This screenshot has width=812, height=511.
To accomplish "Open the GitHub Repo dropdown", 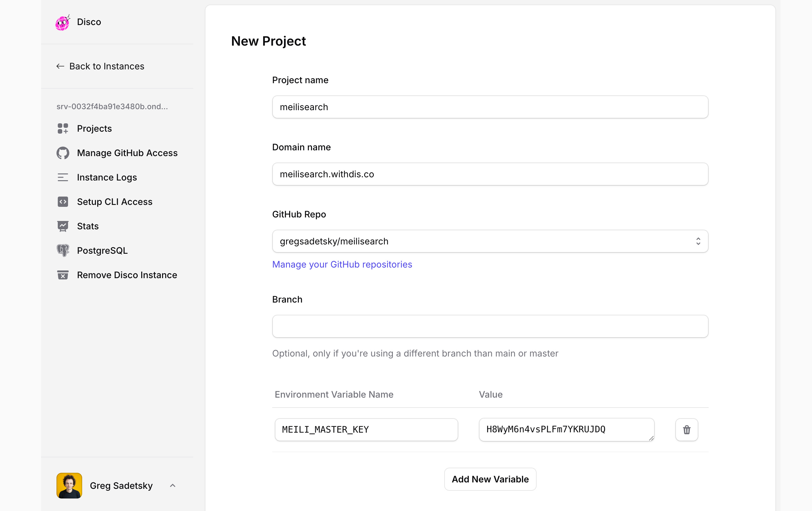I will 490,241.
